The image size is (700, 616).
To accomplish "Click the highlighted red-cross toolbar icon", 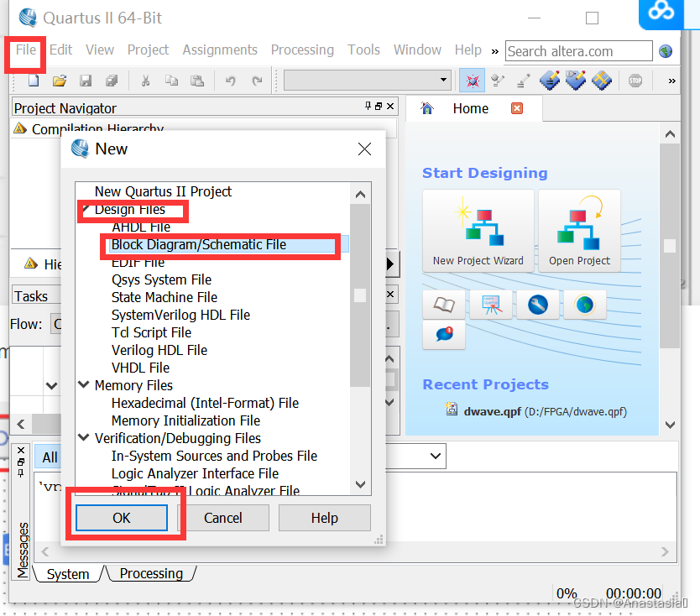I will (x=473, y=81).
